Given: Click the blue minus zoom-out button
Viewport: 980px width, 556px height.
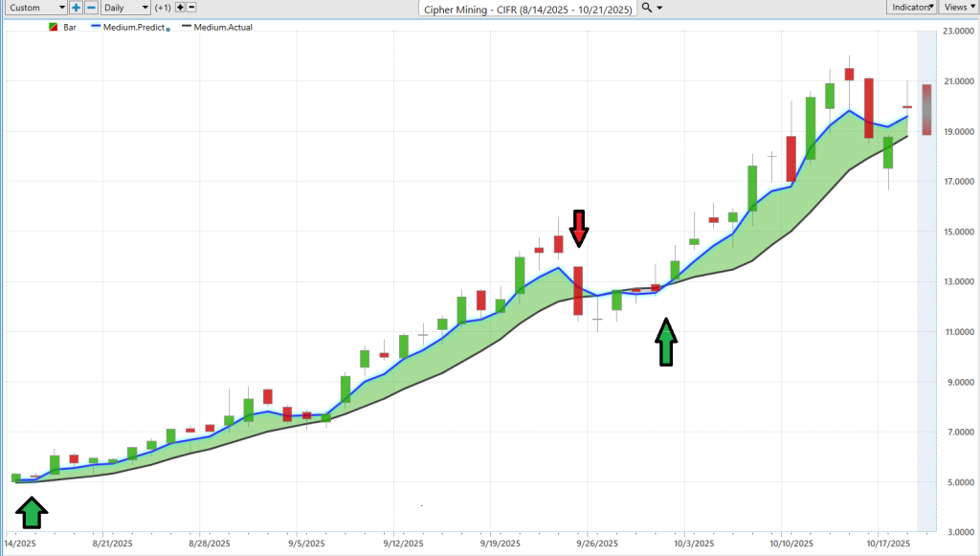Looking at the screenshot, I should (91, 8).
